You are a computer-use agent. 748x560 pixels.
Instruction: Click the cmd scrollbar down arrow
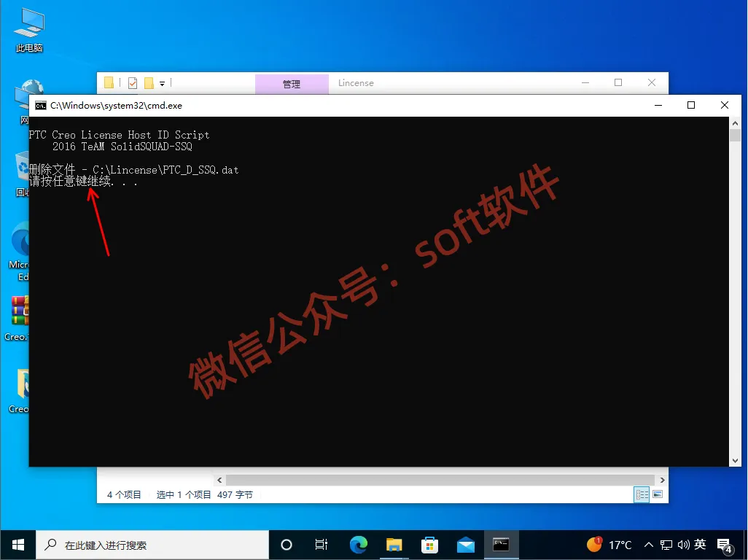[735, 461]
